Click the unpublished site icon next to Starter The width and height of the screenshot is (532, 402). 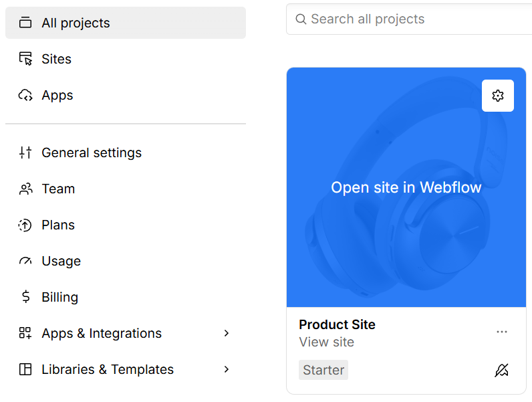click(x=501, y=370)
